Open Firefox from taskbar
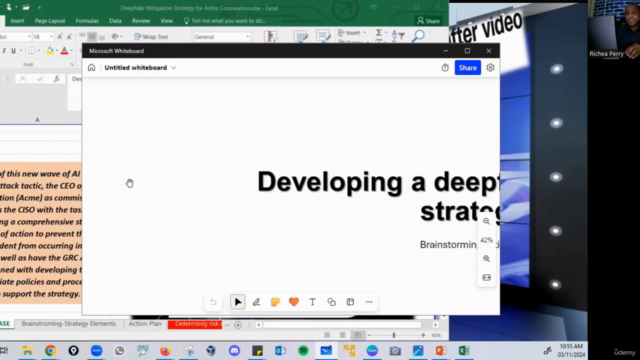Viewport: 640px width, 360px height. tap(165, 351)
